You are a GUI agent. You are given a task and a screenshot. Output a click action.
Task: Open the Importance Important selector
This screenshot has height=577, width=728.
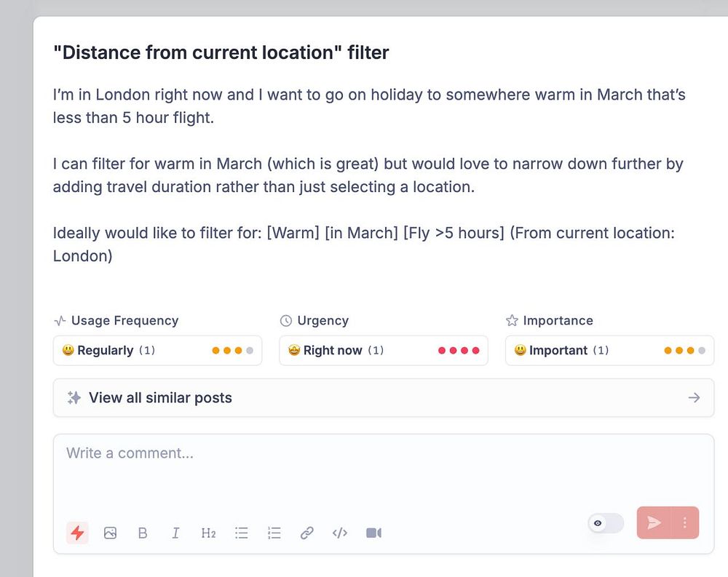point(609,350)
